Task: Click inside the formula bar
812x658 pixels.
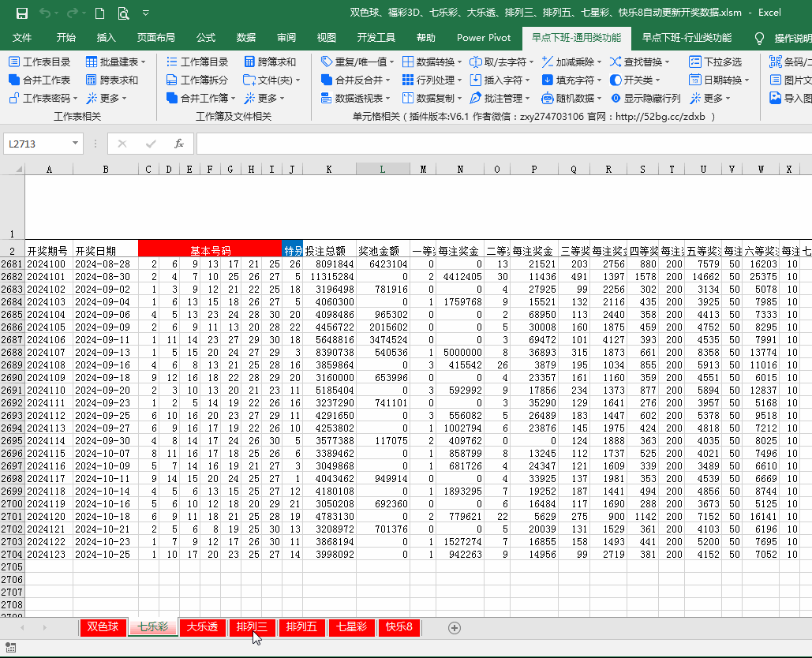Action: coord(504,144)
